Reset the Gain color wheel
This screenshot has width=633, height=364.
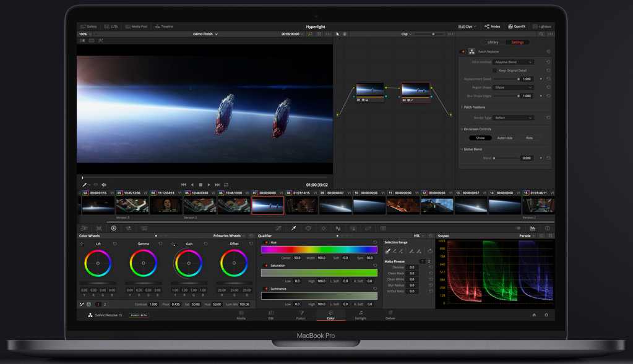pos(206,243)
